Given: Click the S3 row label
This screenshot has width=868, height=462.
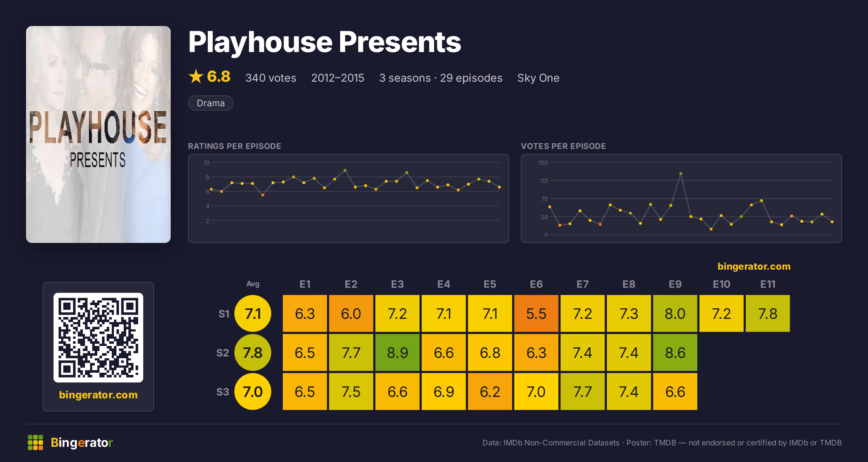Looking at the screenshot, I should pos(223,392).
